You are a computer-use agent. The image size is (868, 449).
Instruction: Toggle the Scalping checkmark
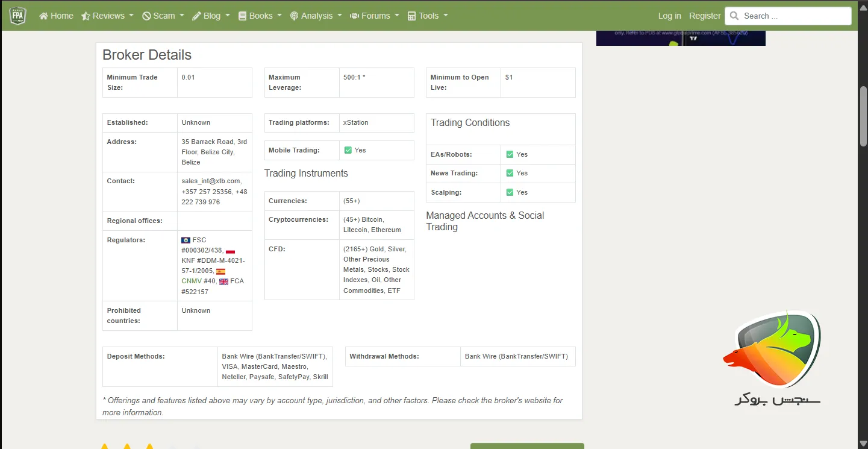[x=510, y=192]
